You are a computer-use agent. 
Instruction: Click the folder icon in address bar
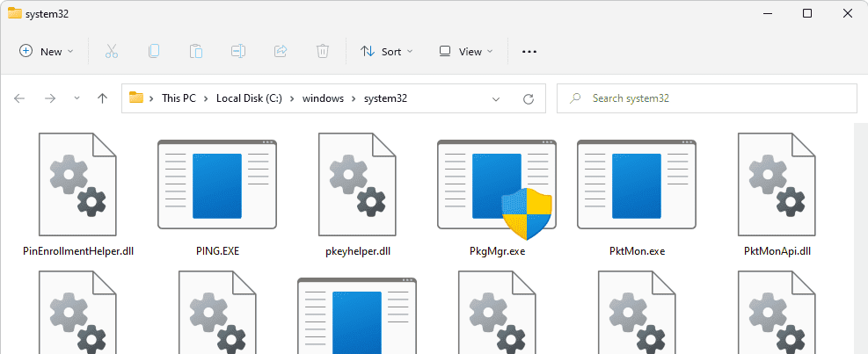pyautogui.click(x=136, y=98)
